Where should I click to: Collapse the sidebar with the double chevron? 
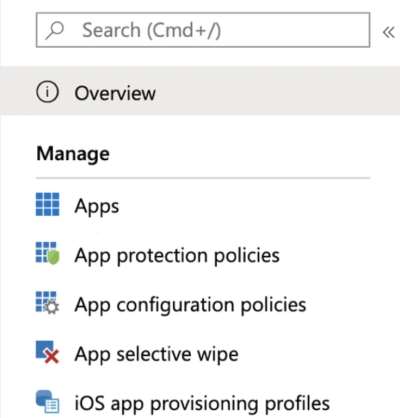point(388,32)
